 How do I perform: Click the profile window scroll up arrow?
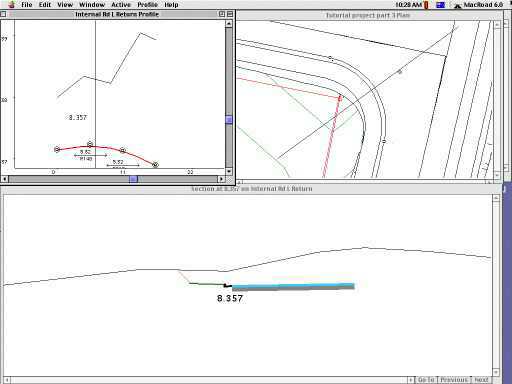pyautogui.click(x=229, y=23)
